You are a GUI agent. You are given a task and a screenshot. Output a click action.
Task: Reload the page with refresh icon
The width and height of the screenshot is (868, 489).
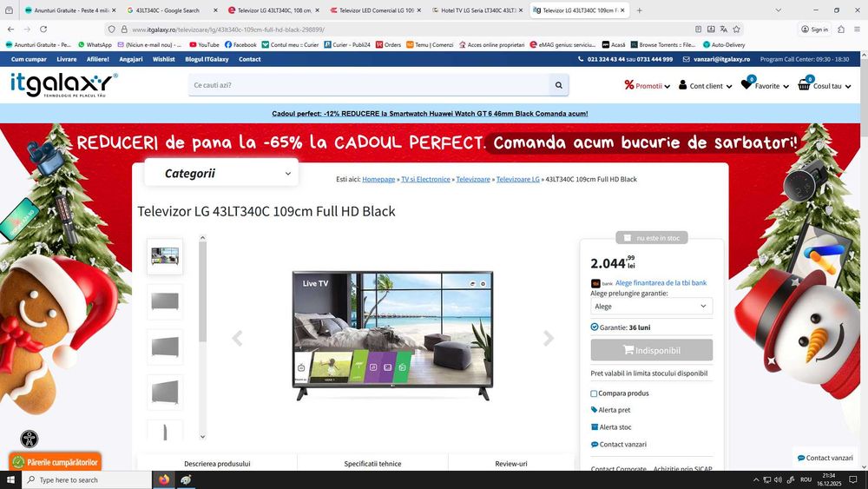click(43, 30)
